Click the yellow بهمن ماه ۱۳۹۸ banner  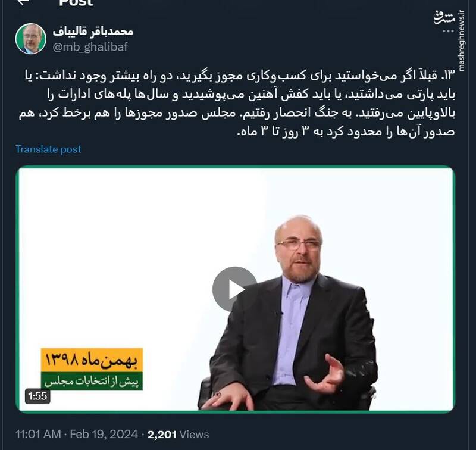click(92, 360)
